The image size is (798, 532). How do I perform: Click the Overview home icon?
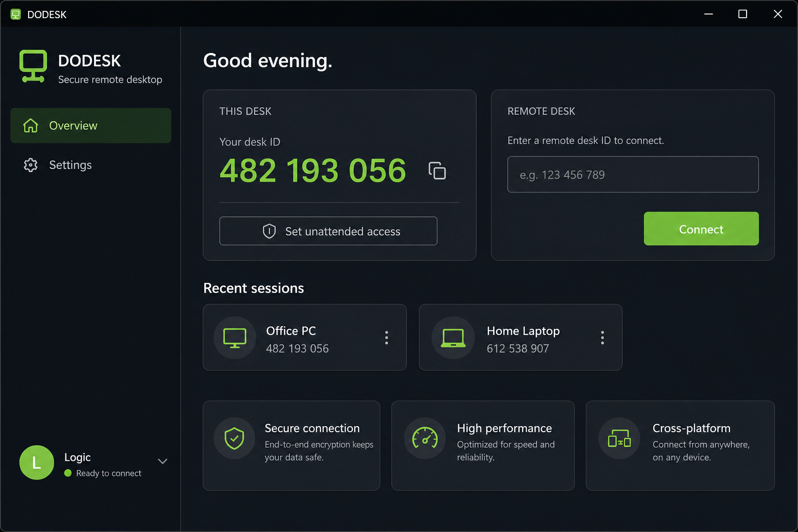(x=31, y=126)
